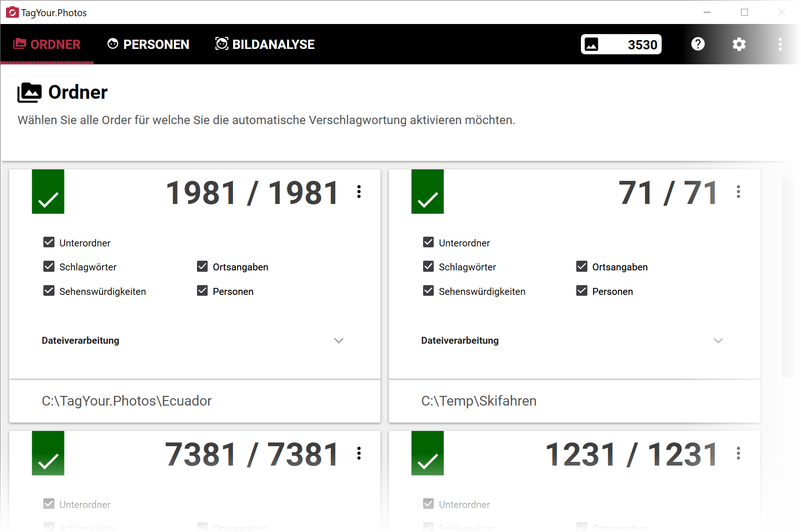
Task: Open three-dot menu of the 1231 folder card
Action: tap(738, 453)
